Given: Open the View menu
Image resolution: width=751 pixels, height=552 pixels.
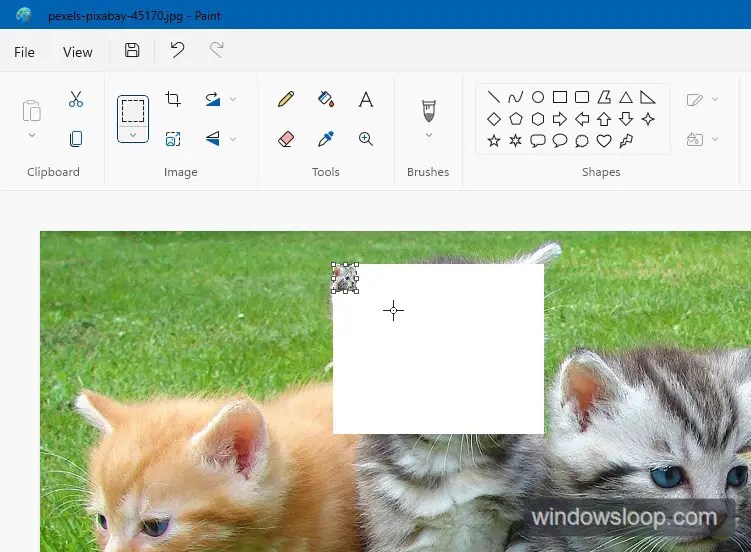Looking at the screenshot, I should point(78,52).
